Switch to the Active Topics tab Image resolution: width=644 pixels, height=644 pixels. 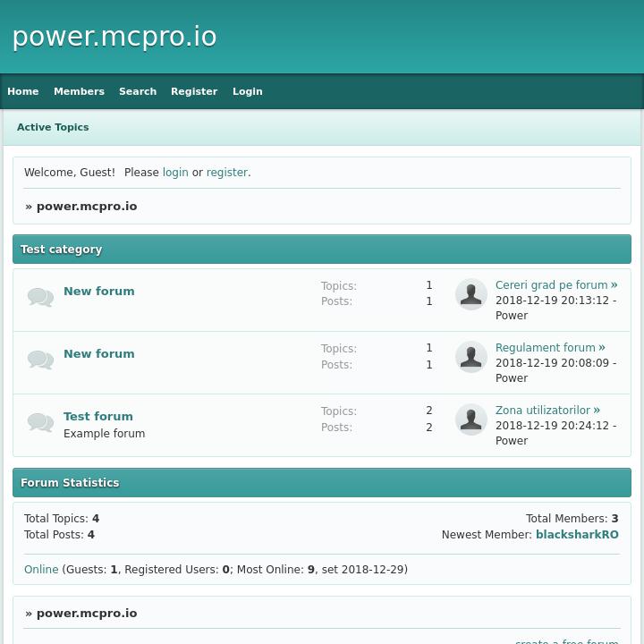pyautogui.click(x=53, y=127)
